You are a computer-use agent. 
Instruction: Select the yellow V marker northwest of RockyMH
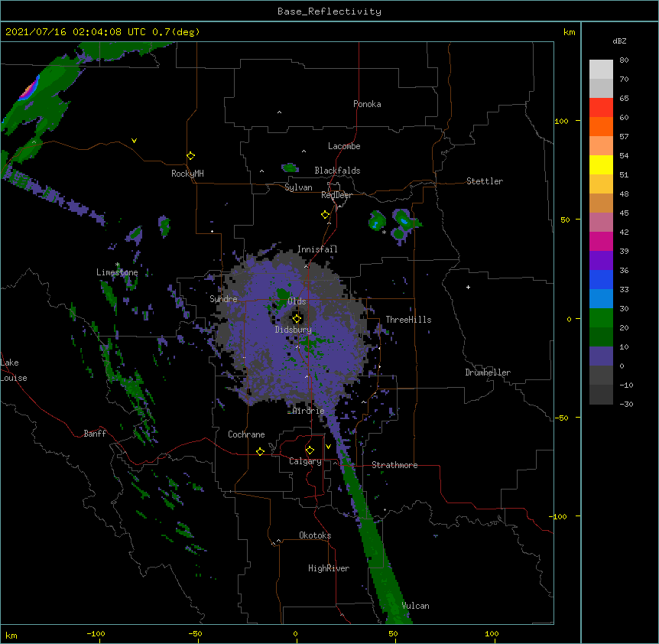pos(134,141)
